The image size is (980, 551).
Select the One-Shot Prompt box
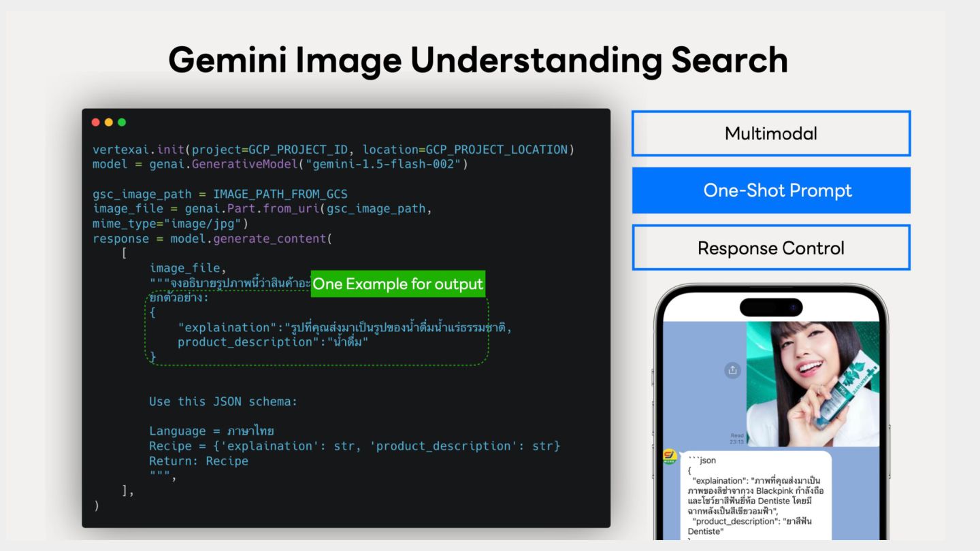tap(771, 190)
